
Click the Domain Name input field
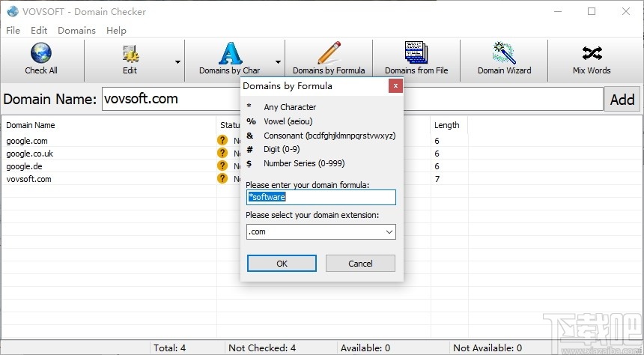tap(353, 99)
